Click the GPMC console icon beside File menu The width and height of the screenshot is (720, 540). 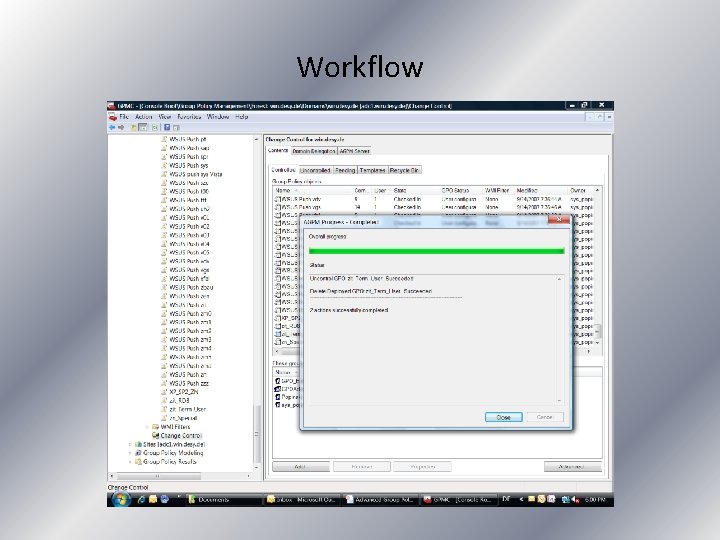pos(112,117)
